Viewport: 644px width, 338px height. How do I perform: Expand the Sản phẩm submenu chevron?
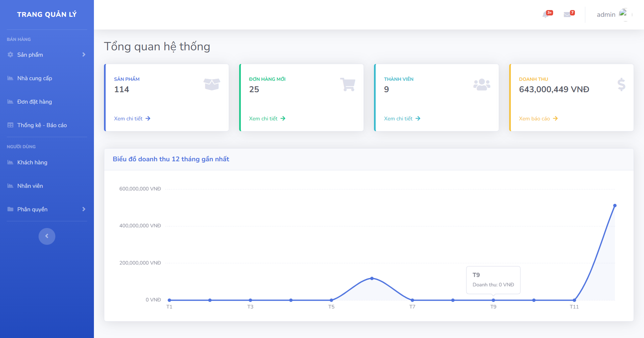coord(84,55)
